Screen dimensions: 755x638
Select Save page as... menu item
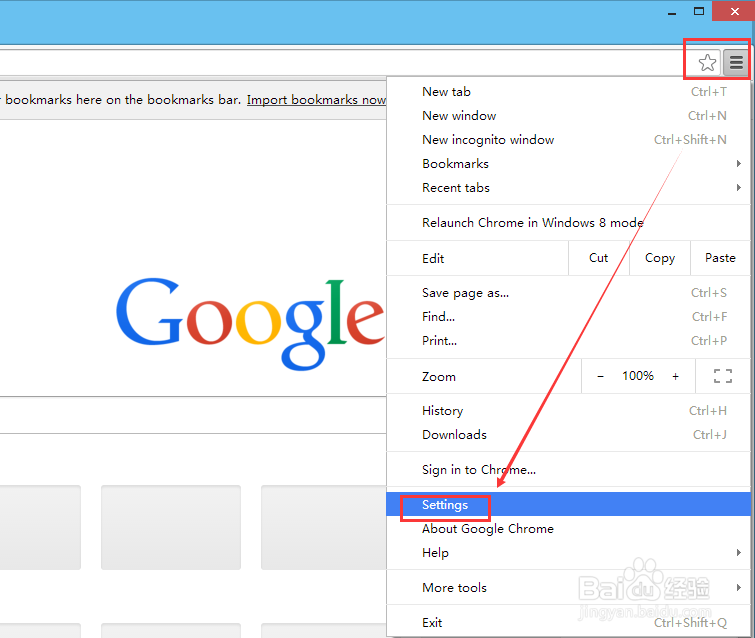tap(569, 293)
